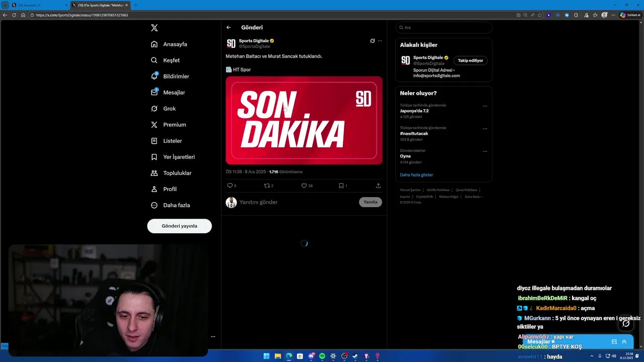Open Mesajlar in the left sidebar
The image size is (644, 362).
168,93
